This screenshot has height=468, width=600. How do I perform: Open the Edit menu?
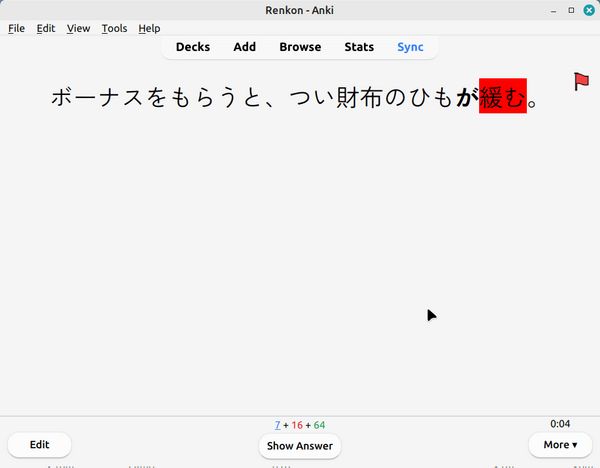pos(46,28)
